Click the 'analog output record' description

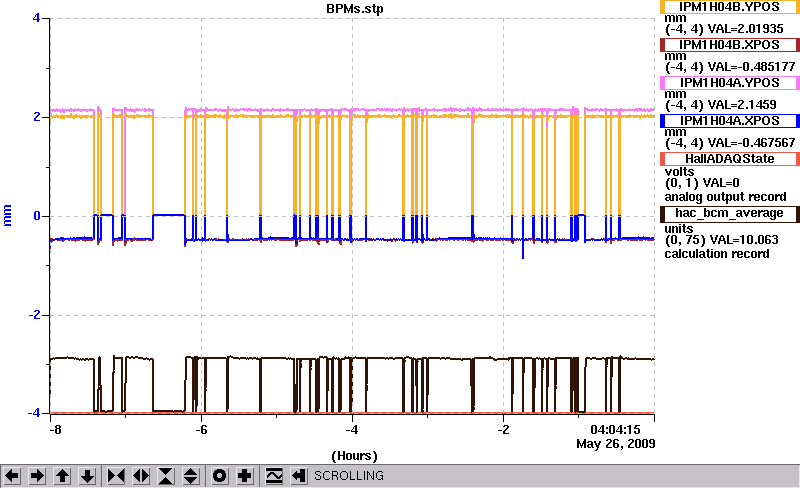726,197
